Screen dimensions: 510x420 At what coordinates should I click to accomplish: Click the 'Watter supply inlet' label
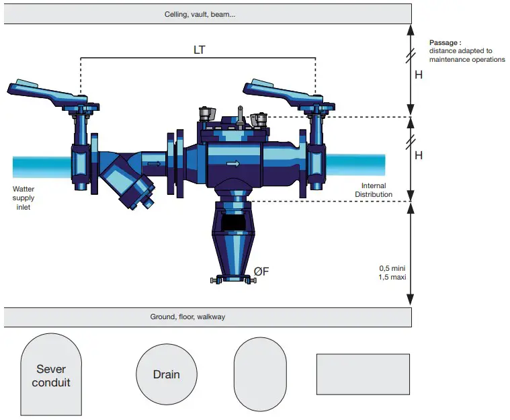pyautogui.click(x=24, y=198)
